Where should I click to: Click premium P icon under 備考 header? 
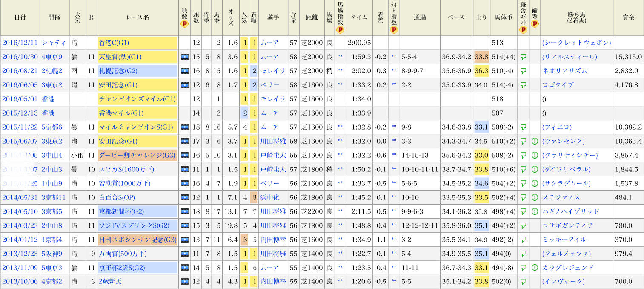coord(535,24)
